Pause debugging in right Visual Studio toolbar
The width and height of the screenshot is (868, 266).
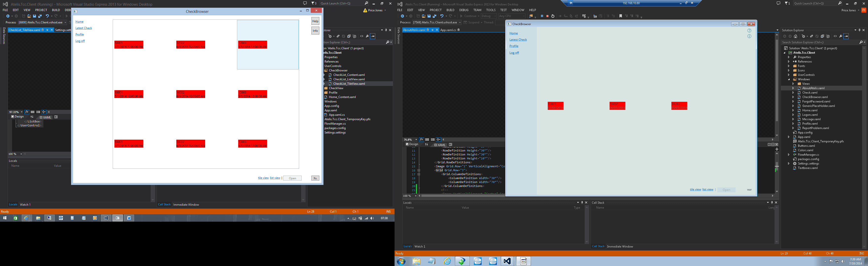pyautogui.click(x=542, y=16)
